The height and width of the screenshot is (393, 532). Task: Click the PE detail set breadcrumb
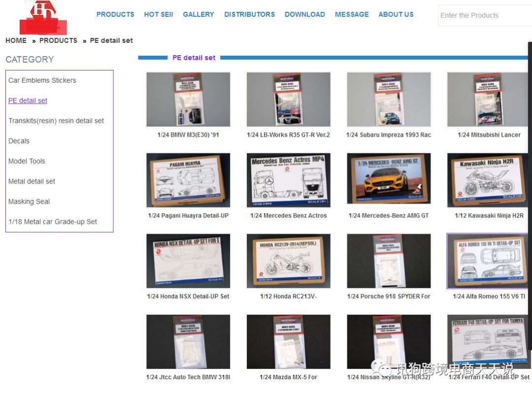click(x=111, y=40)
